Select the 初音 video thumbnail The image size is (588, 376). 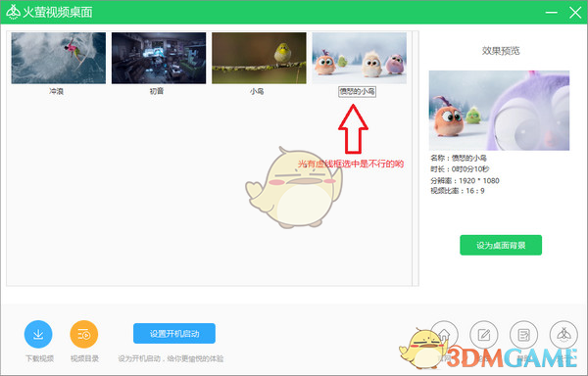(x=159, y=58)
